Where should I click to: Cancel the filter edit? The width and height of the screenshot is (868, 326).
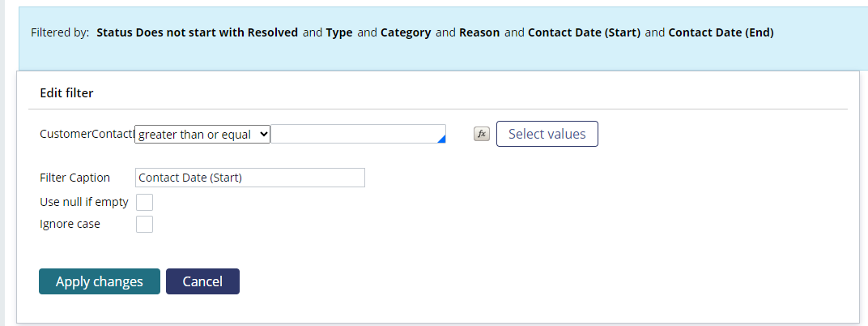point(202,281)
